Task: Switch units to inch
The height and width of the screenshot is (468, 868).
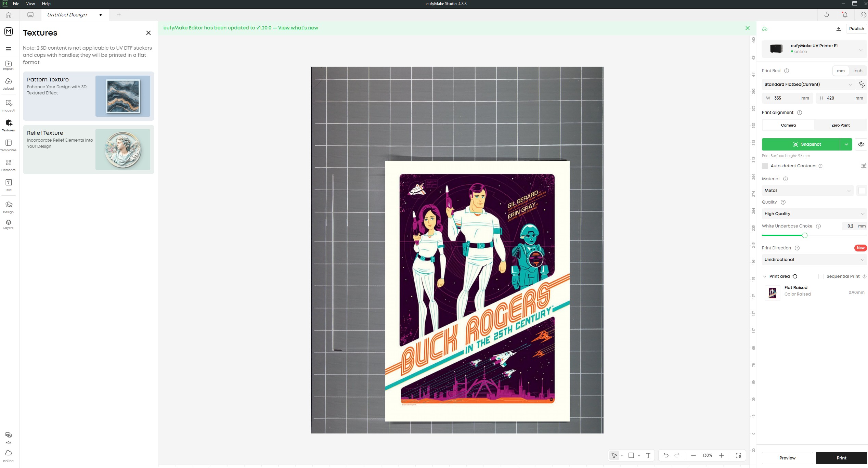Action: (858, 71)
